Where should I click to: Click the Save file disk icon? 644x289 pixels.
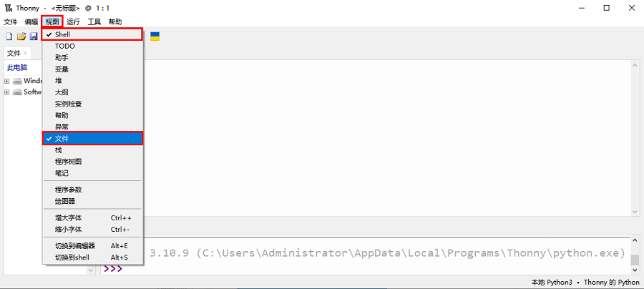click(x=33, y=36)
